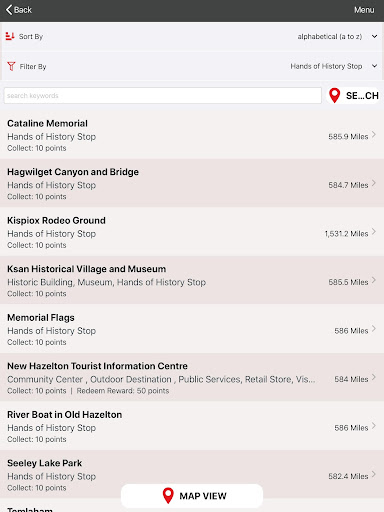Click the red Filter By funnel icon
Screen dimensions: 384x512
click(x=11, y=66)
